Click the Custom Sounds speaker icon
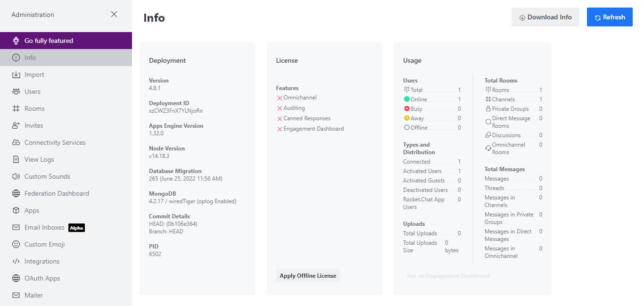The width and height of the screenshot is (644, 306). coord(16,176)
